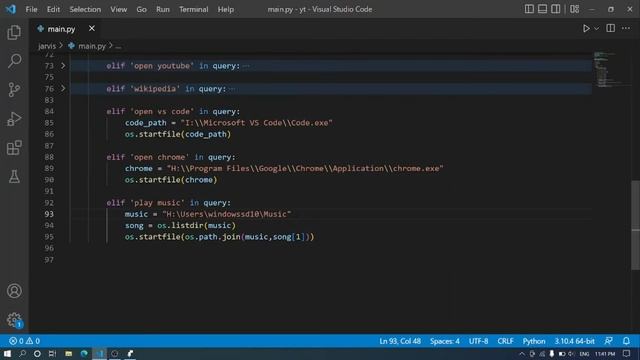The image size is (640, 360).
Task: Click the breadcrumb ellipsis symbol item
Action: pos(118,47)
